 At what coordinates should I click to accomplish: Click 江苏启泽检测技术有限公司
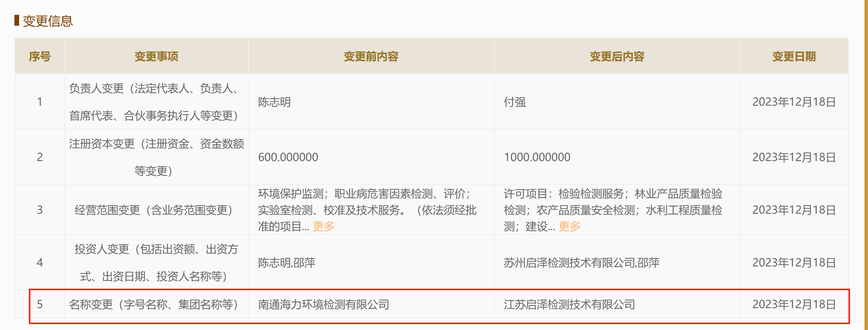tap(569, 304)
